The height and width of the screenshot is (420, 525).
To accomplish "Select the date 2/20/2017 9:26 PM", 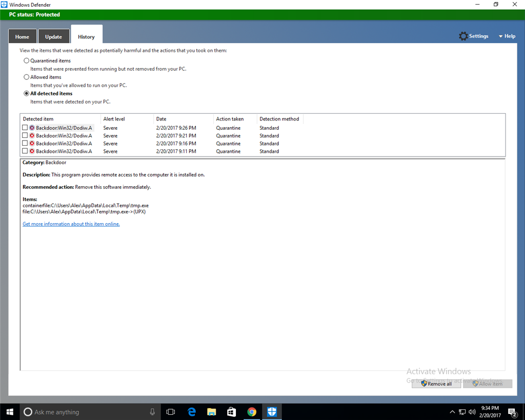I will (176, 128).
